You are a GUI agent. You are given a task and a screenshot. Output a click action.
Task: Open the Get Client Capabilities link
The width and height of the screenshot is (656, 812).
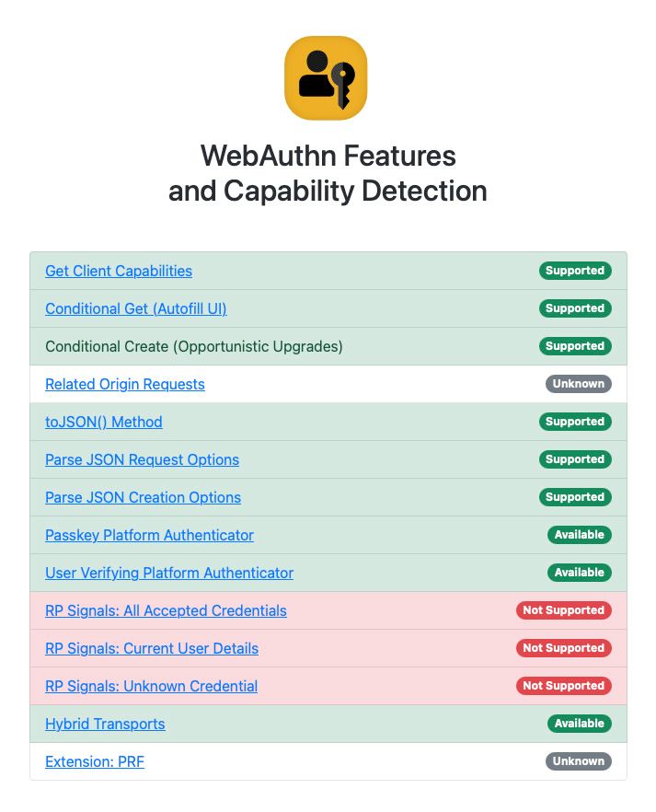(119, 271)
